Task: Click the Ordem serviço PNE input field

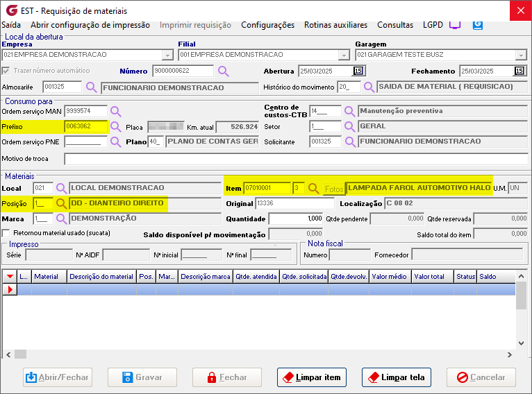Action: (x=86, y=142)
